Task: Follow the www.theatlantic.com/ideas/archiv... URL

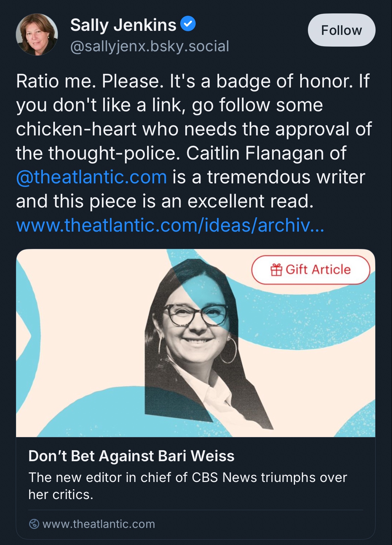Action: [170, 225]
